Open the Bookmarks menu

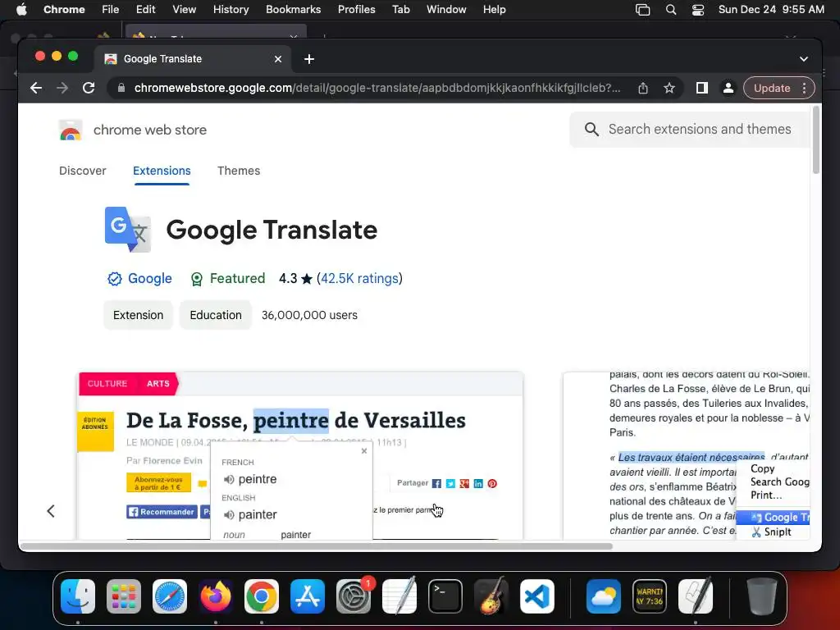point(293,10)
